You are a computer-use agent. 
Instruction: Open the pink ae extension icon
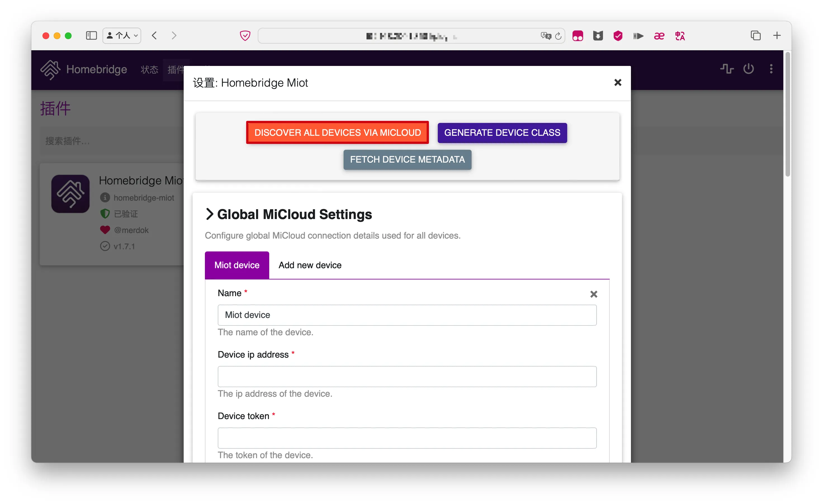(x=659, y=36)
